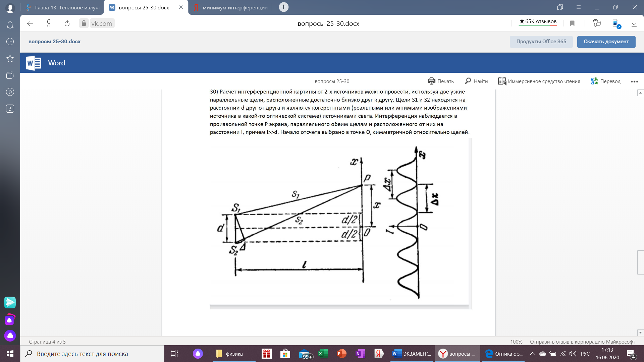Open the Windows Start menu
Viewport: 644px width, 362px height.
click(10, 354)
